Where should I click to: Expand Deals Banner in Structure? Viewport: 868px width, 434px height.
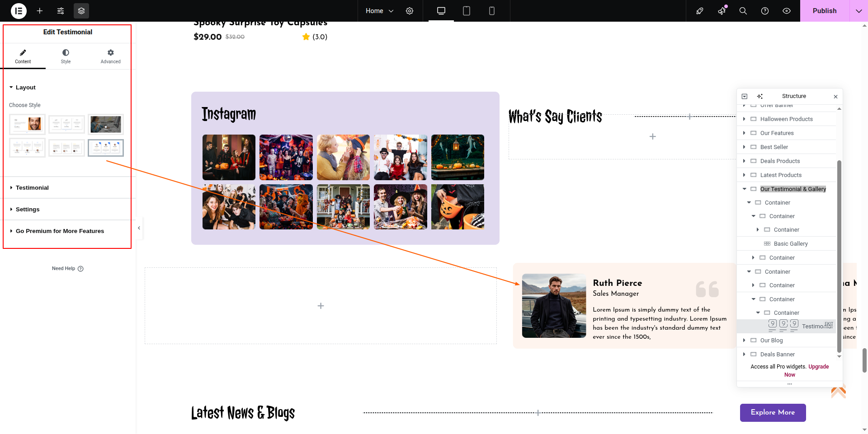[x=744, y=355]
